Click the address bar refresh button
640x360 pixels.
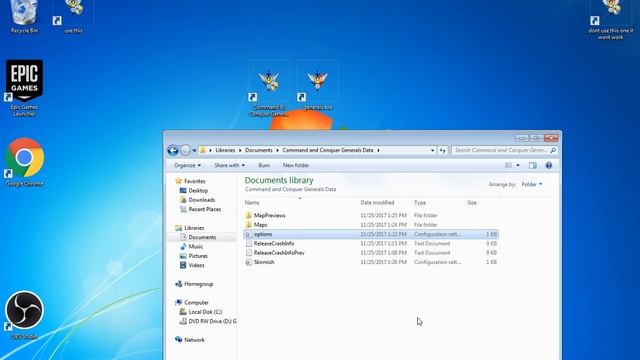(443, 150)
